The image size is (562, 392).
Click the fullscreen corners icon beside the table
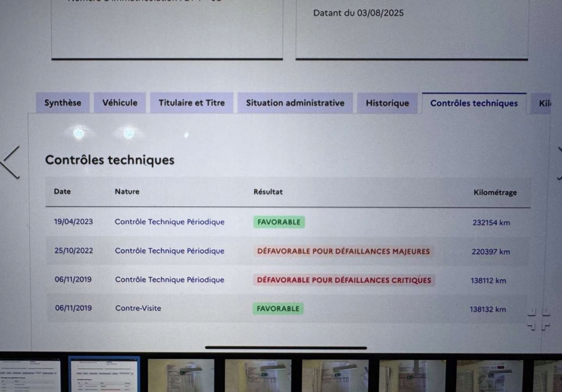[x=539, y=319]
